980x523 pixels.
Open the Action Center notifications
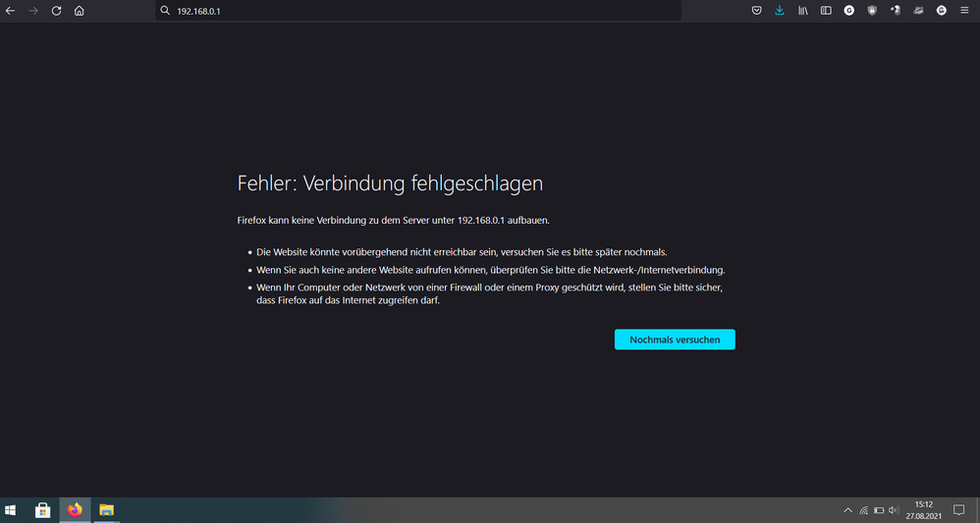point(958,510)
